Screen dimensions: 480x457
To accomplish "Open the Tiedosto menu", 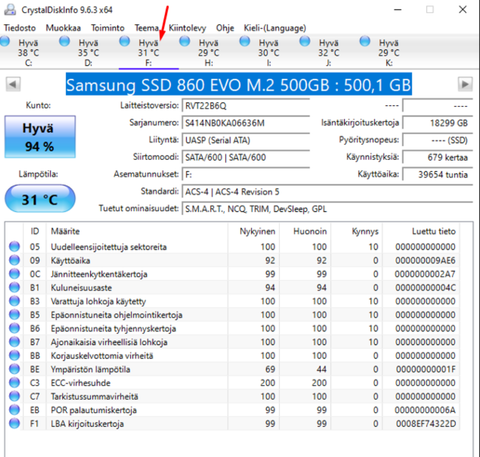I will pos(20,28).
